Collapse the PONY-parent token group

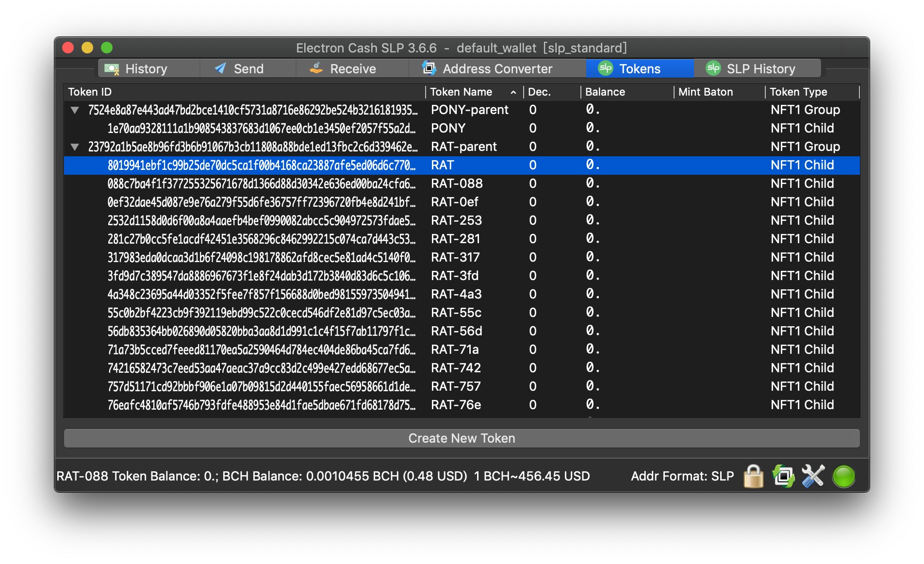75,110
